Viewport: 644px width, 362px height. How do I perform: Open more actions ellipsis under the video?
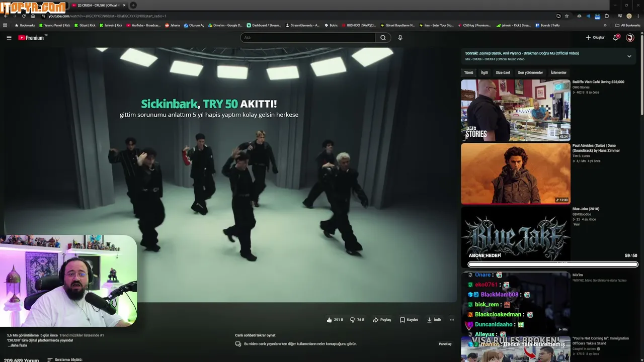(x=452, y=320)
